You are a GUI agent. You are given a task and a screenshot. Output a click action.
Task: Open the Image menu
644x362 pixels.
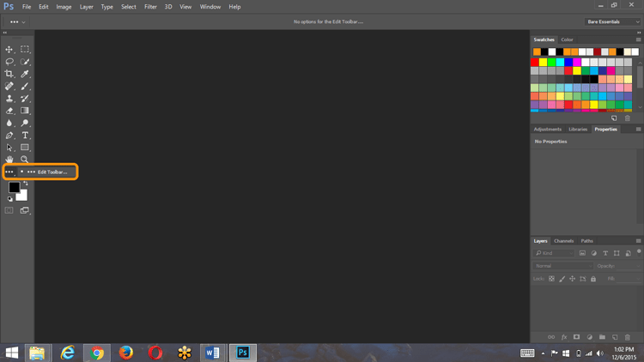click(x=64, y=7)
